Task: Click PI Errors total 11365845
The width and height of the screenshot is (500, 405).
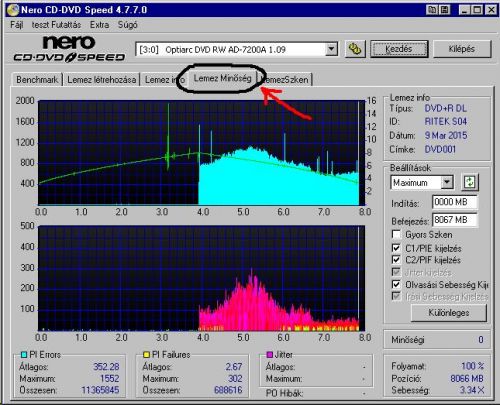Action: point(100,390)
